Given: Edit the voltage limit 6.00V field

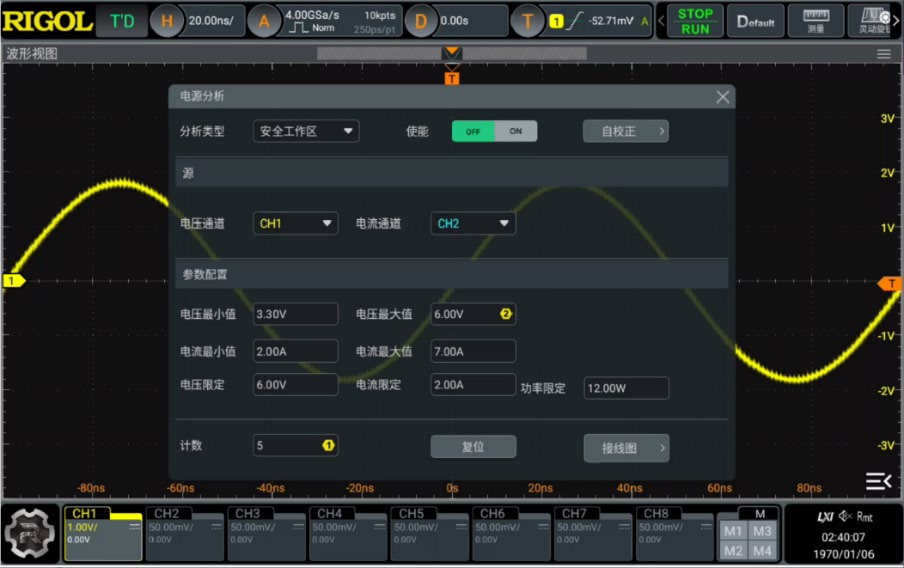Looking at the screenshot, I should pos(295,385).
